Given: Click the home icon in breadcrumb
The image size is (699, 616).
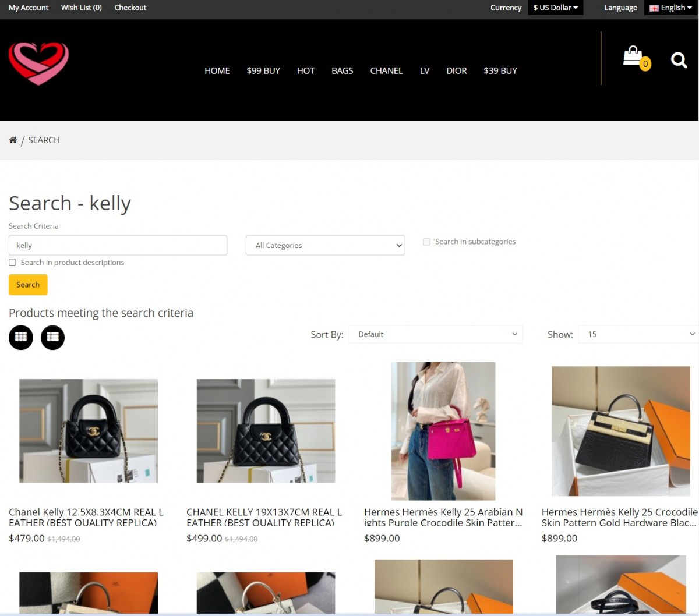Looking at the screenshot, I should (x=13, y=140).
